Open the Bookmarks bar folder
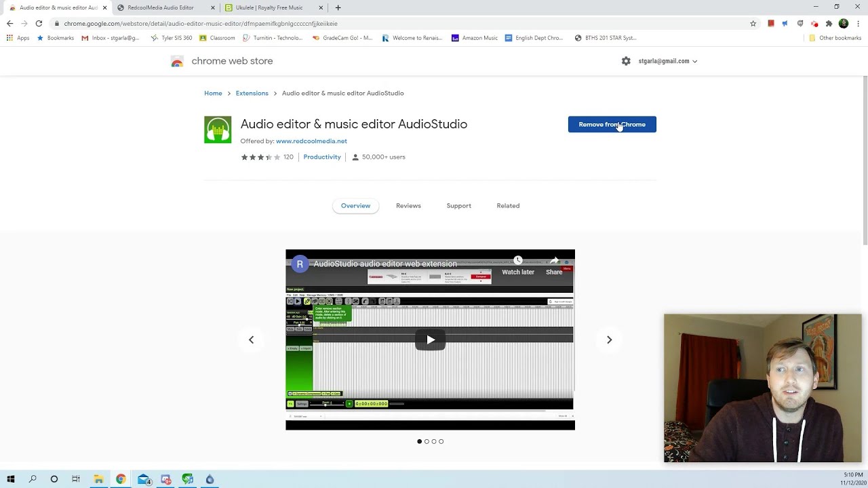 tap(55, 38)
